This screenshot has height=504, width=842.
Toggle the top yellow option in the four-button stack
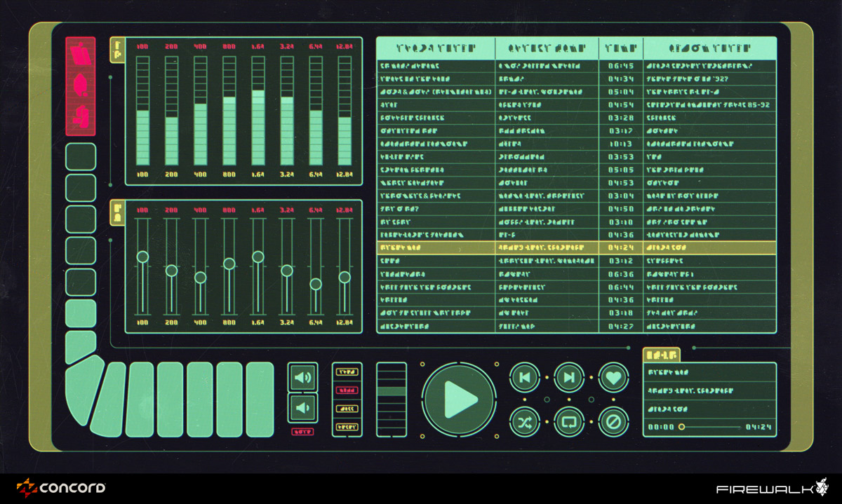[347, 372]
